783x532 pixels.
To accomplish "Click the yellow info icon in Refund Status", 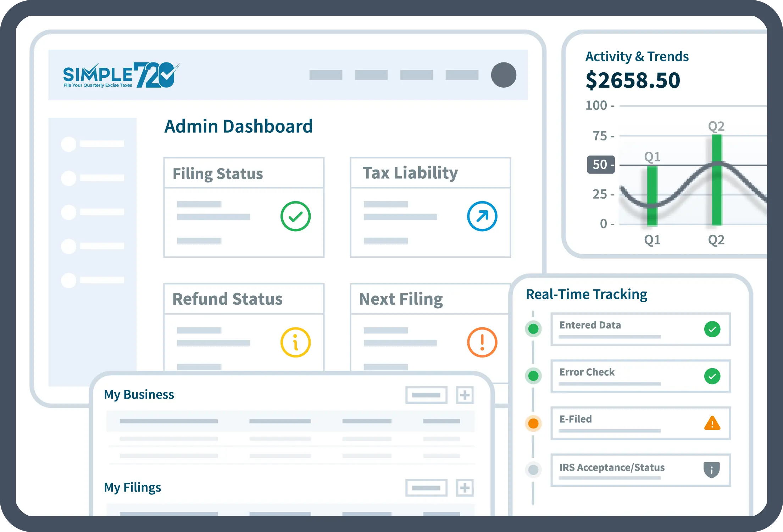I will coord(295,342).
